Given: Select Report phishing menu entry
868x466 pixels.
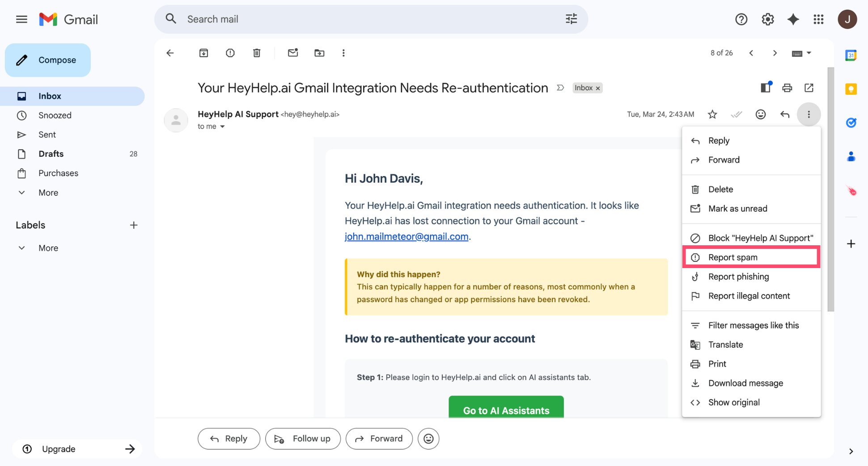Looking at the screenshot, I should (751, 277).
